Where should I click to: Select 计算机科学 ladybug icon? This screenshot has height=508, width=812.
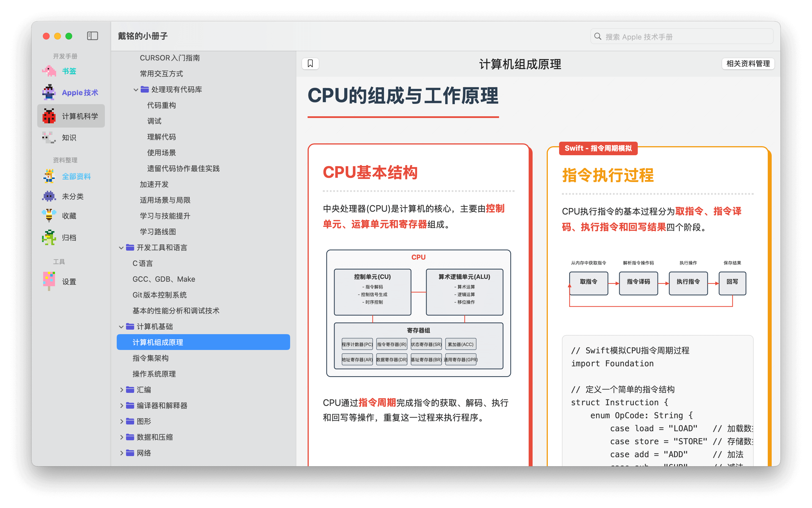(49, 116)
